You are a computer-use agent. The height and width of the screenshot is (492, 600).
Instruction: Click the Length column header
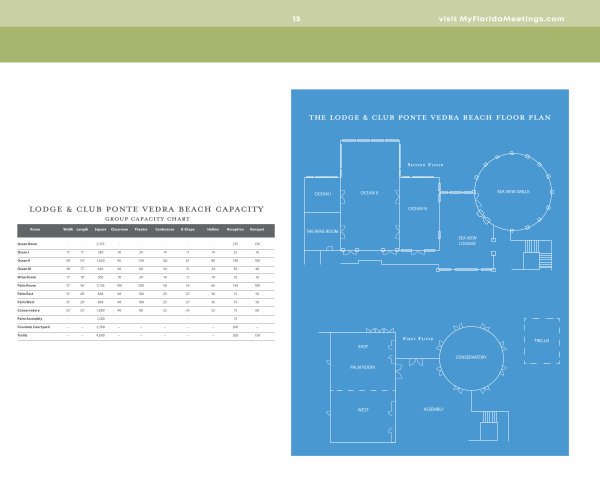[82, 230]
